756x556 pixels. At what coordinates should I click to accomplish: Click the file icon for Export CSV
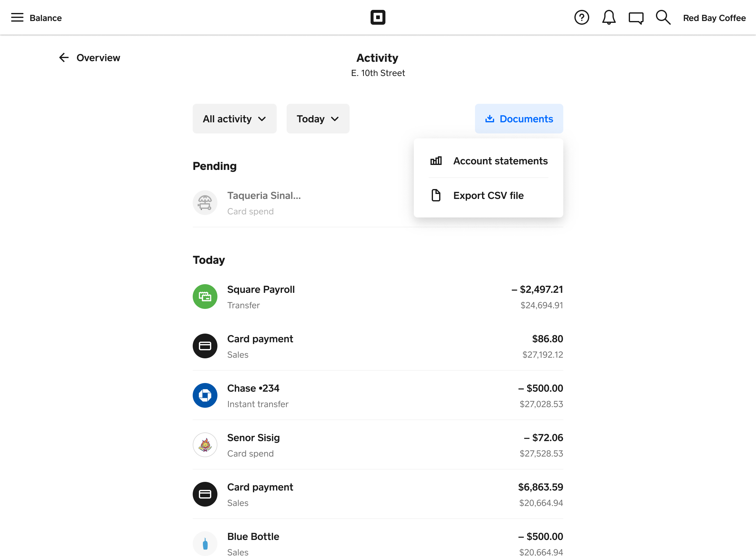(x=436, y=195)
